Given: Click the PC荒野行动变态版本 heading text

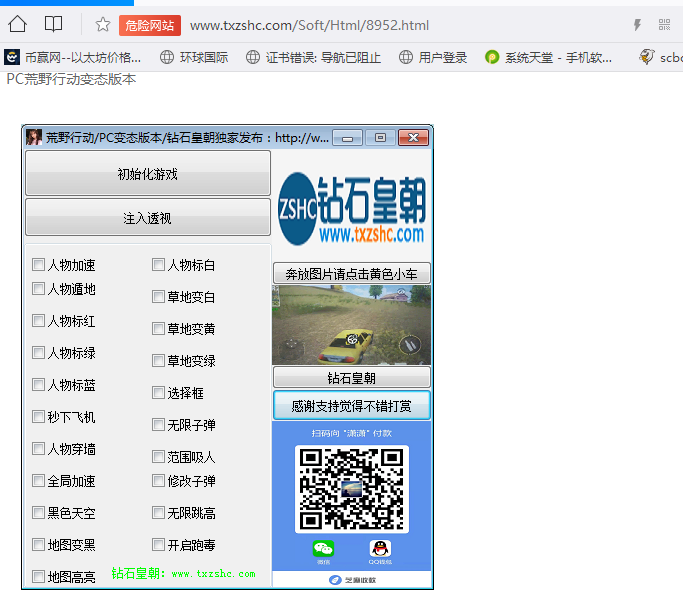Looking at the screenshot, I should point(71,79).
